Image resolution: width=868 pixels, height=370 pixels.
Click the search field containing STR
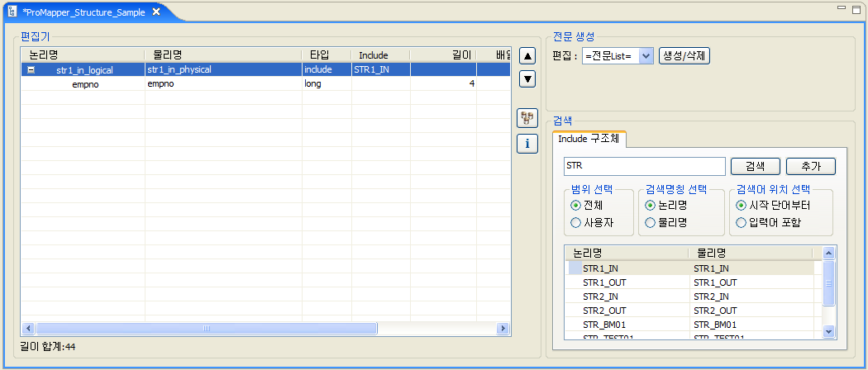[644, 166]
